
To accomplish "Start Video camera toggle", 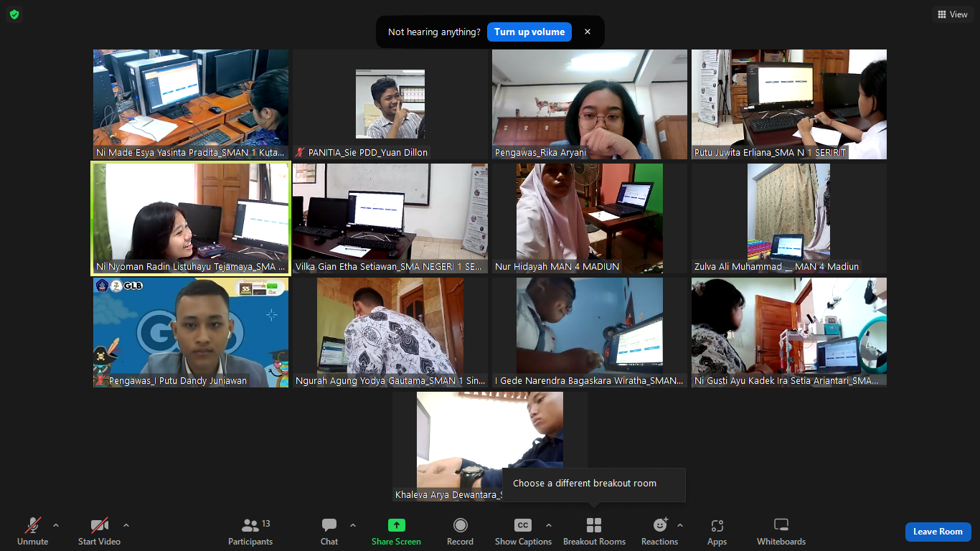I will point(99,526).
